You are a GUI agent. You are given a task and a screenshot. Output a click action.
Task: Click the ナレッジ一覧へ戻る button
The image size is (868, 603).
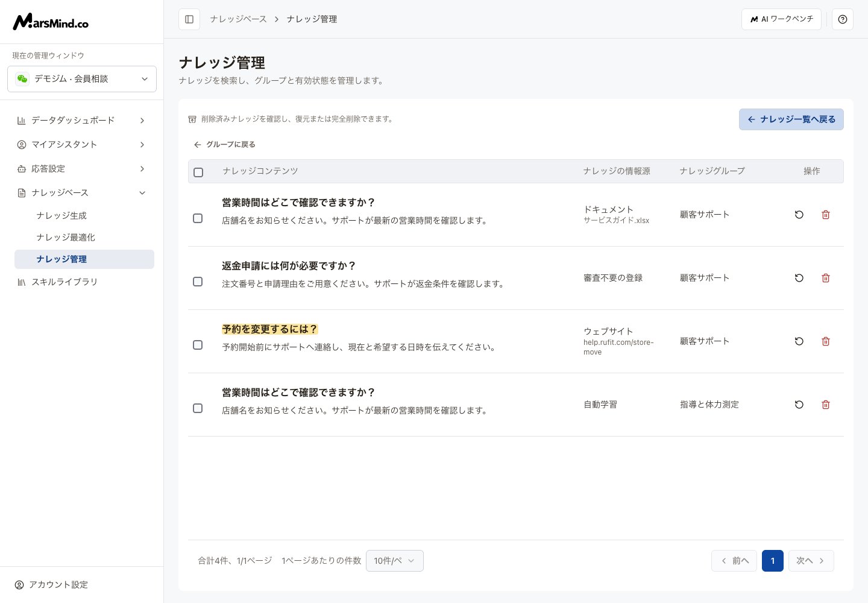click(791, 119)
